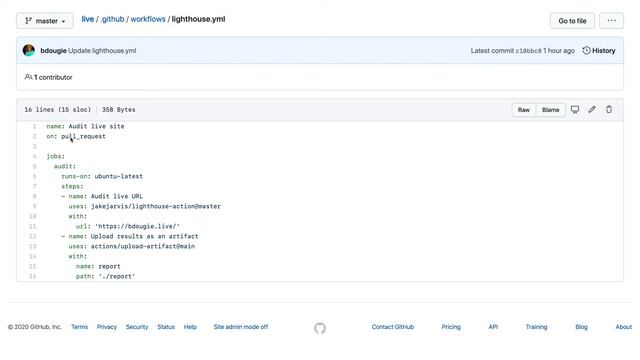This screenshot has height=360, width=640.
Task: Open the About footer link
Action: [x=624, y=327]
